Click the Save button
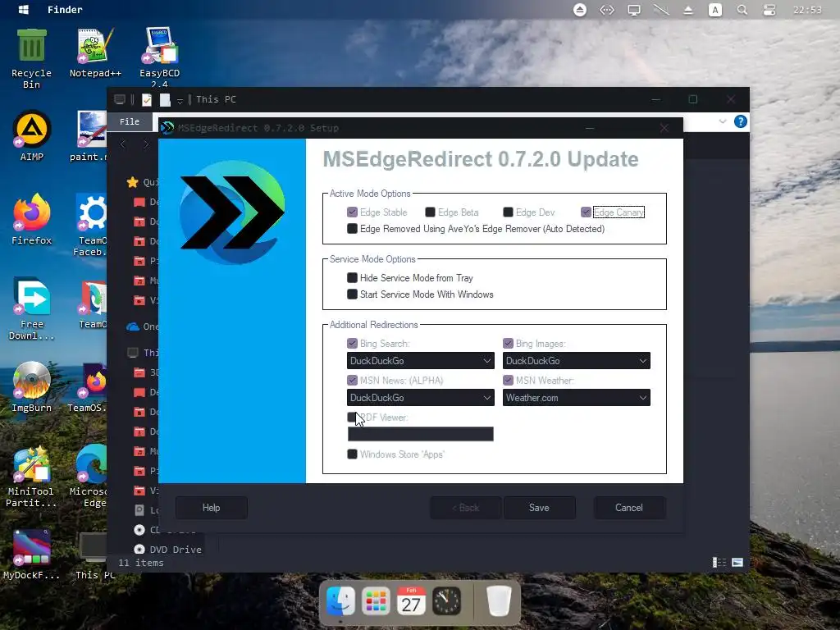Screen dimensions: 840x630 coord(539,507)
